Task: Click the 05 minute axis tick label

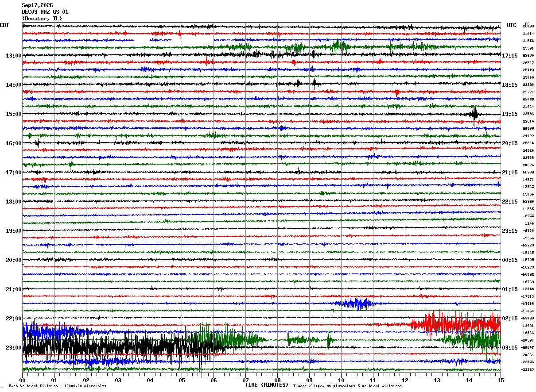Action: (182, 380)
